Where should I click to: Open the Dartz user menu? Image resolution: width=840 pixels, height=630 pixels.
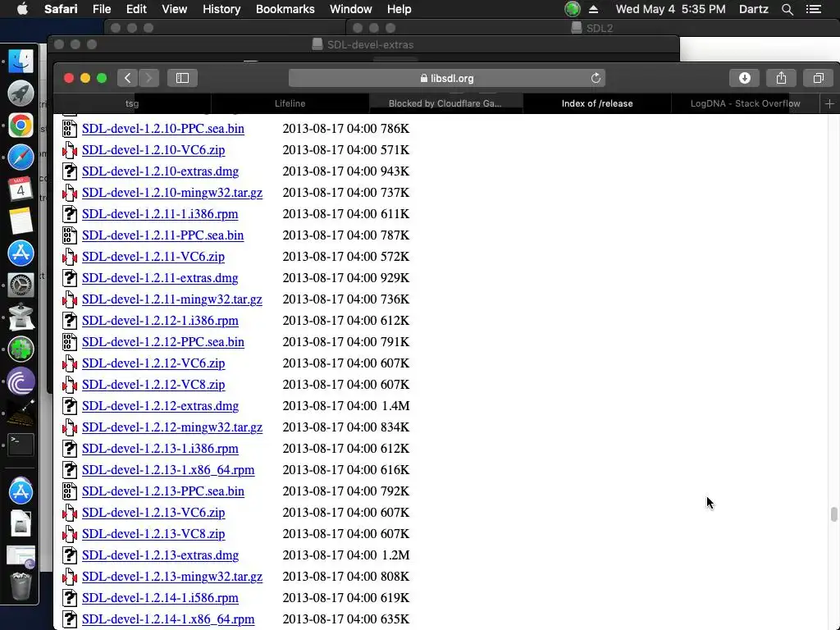pos(753,9)
